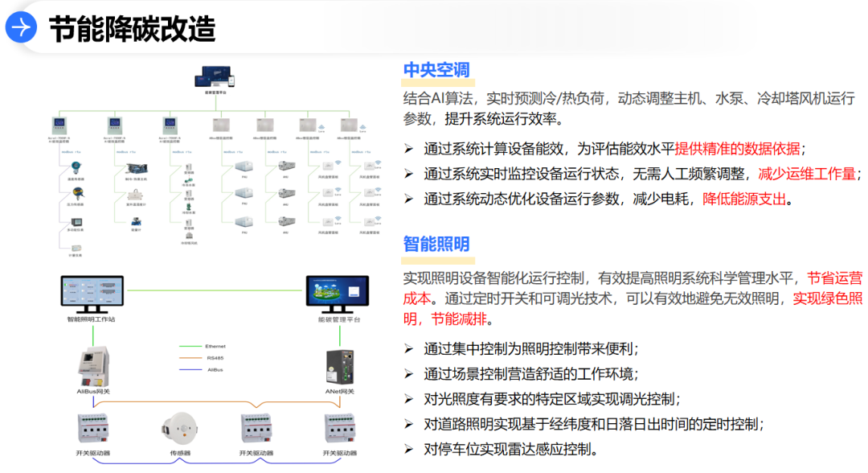Click the green Ethernet legend line entry
The image size is (868, 473).
(x=191, y=346)
